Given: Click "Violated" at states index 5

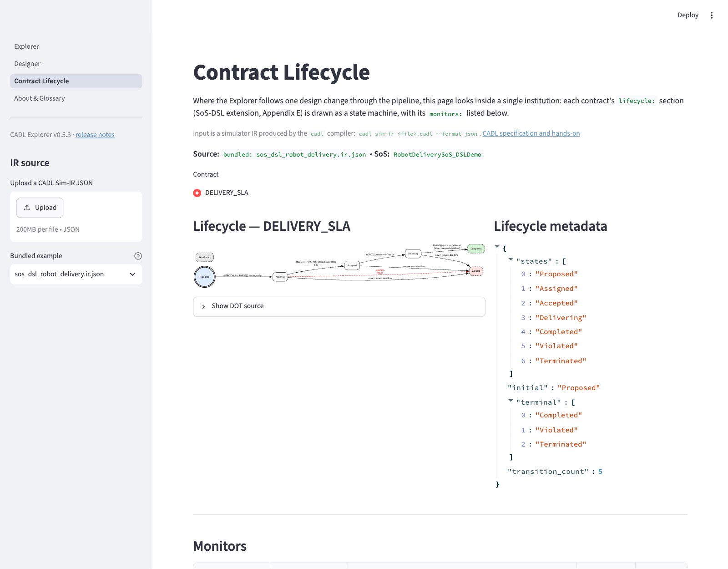Looking at the screenshot, I should 556,346.
